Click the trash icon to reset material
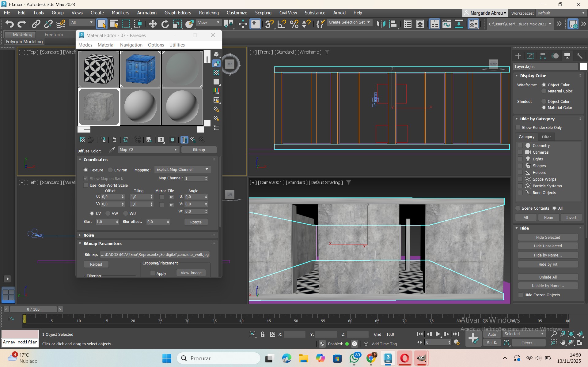Image resolution: width=588 pixels, height=367 pixels. 114,140
